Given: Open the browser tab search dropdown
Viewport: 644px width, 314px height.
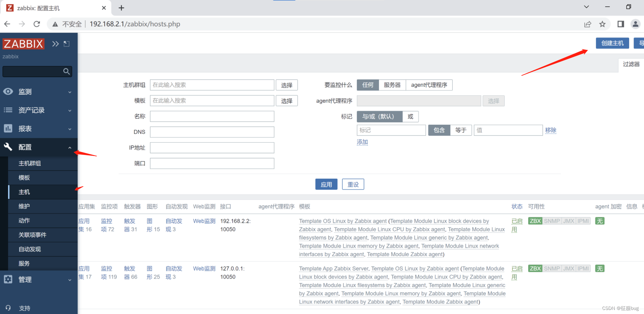Looking at the screenshot, I should [586, 7].
